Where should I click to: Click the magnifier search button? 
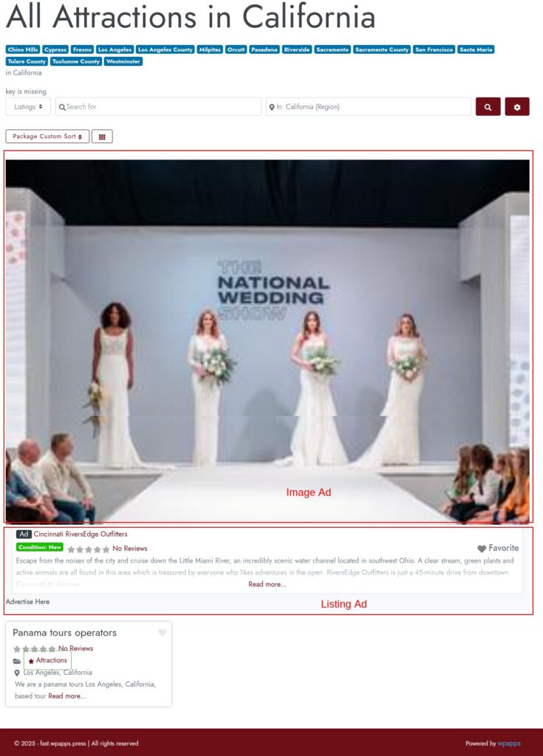(x=488, y=107)
